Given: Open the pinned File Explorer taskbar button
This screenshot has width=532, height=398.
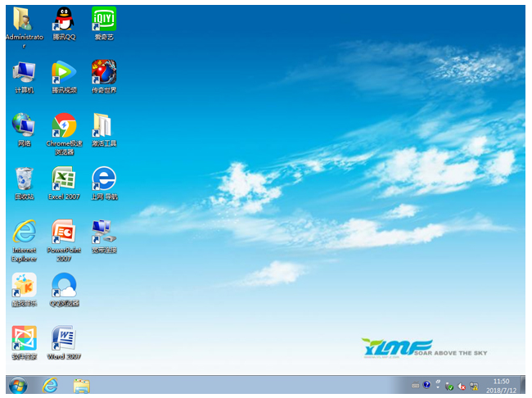Looking at the screenshot, I should point(81,385).
